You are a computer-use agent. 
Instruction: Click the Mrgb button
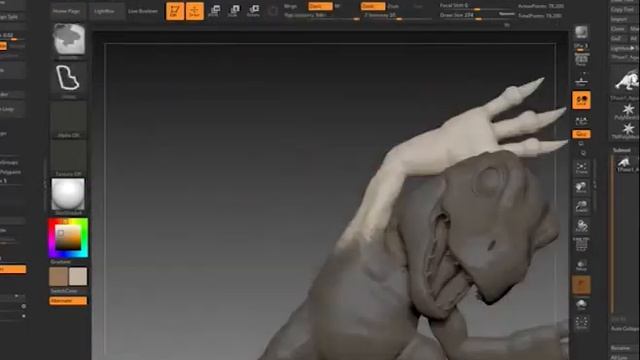point(291,6)
